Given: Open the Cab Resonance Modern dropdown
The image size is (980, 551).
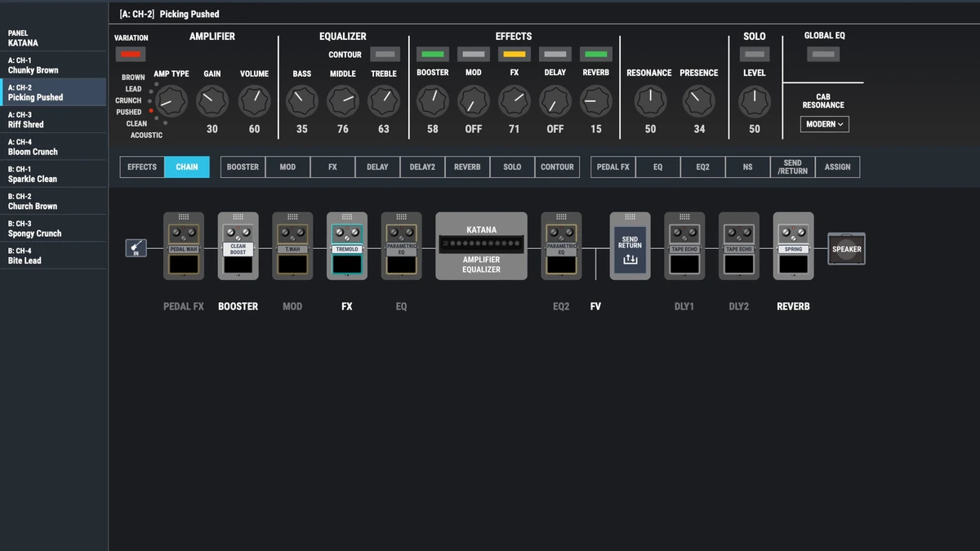Looking at the screenshot, I should click(825, 124).
